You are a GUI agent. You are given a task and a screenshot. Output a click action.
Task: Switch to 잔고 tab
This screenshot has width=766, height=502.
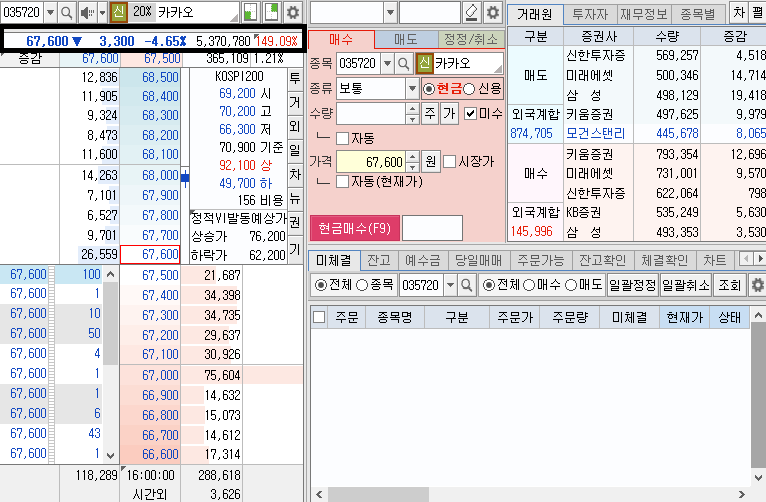point(379,260)
